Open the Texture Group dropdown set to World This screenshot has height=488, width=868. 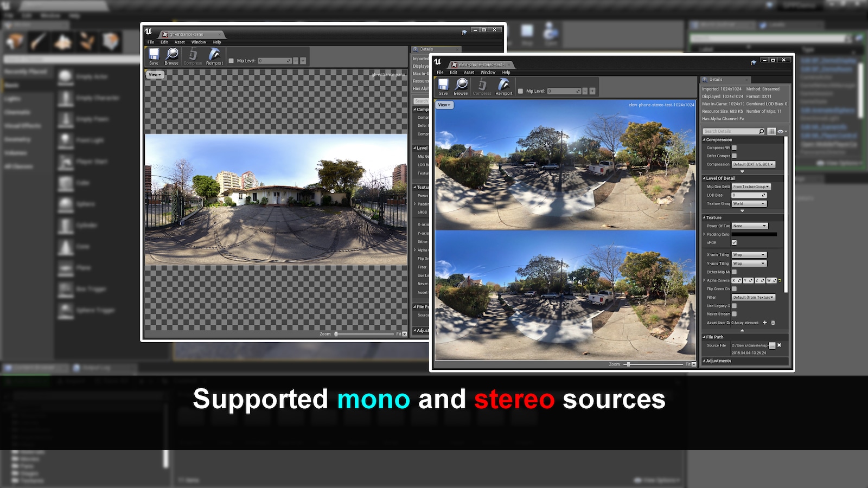point(749,203)
